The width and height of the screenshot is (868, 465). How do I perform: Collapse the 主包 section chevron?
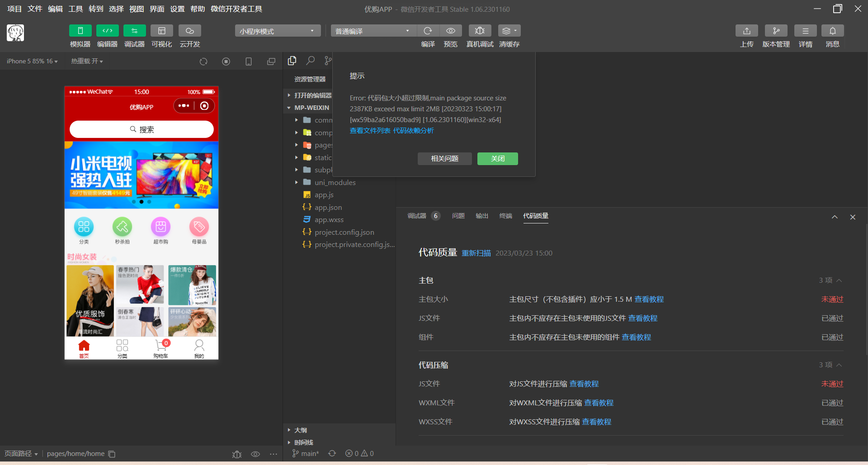tap(839, 280)
